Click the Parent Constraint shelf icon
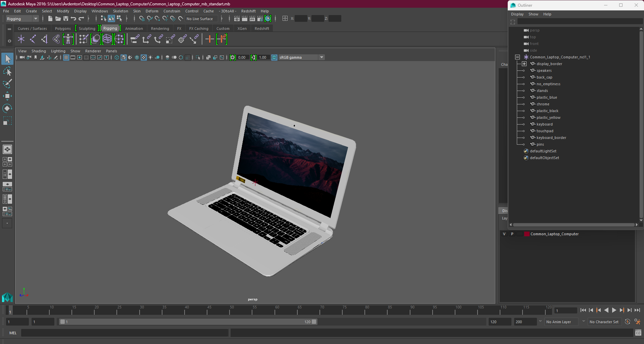Viewport: 644px width, 344px height. pos(135,39)
